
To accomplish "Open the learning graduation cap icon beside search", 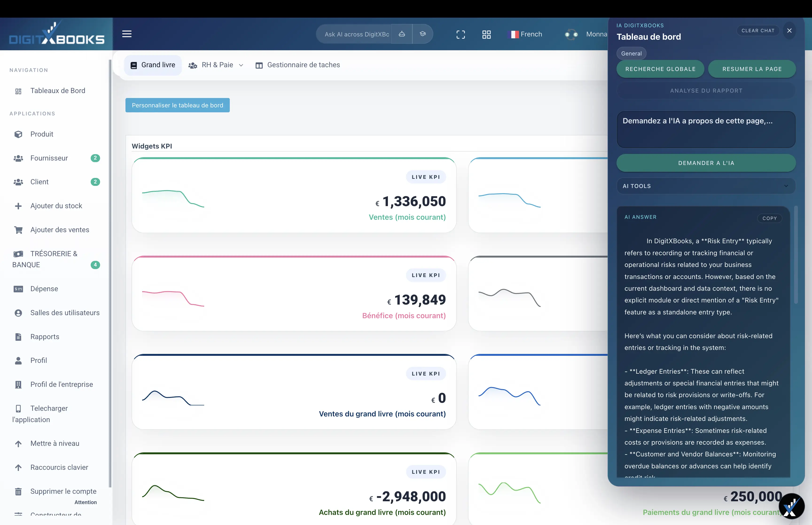I will (422, 34).
